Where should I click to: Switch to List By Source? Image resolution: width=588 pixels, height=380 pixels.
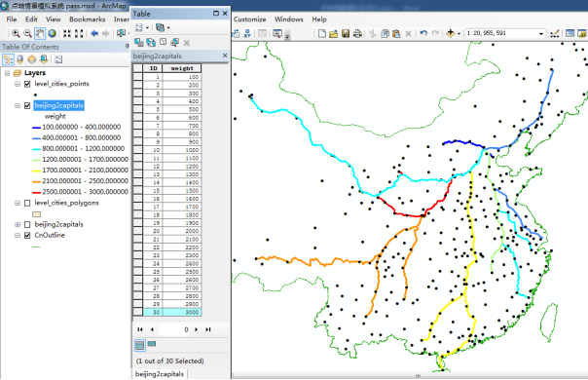[19, 59]
